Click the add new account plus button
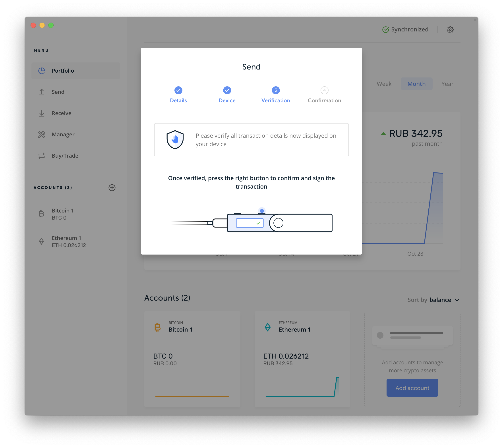Image resolution: width=503 pixels, height=448 pixels. click(x=112, y=188)
